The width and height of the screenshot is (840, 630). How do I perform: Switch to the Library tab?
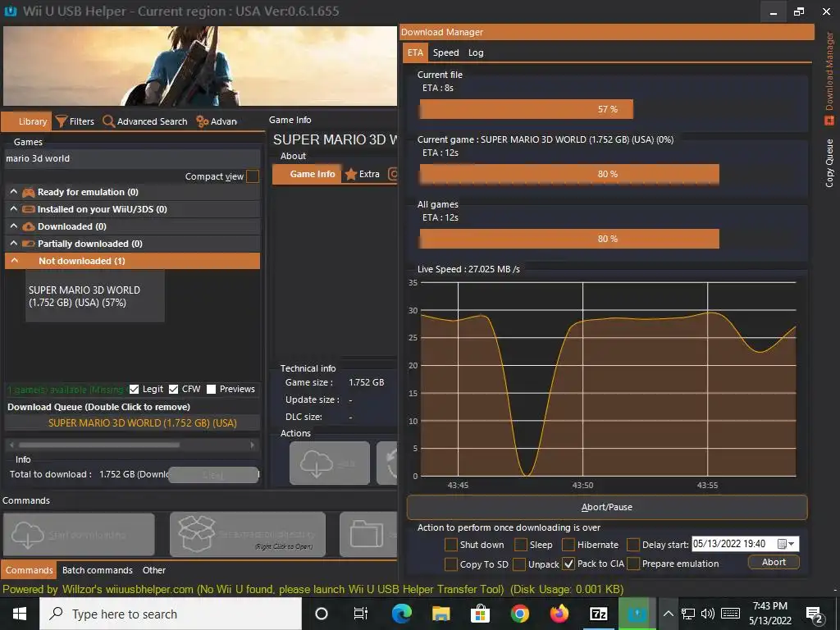point(27,121)
